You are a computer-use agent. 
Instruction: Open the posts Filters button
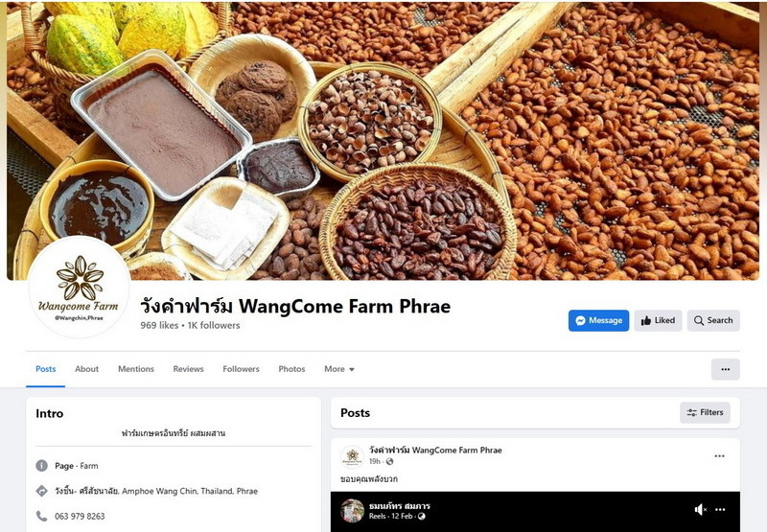tap(705, 413)
